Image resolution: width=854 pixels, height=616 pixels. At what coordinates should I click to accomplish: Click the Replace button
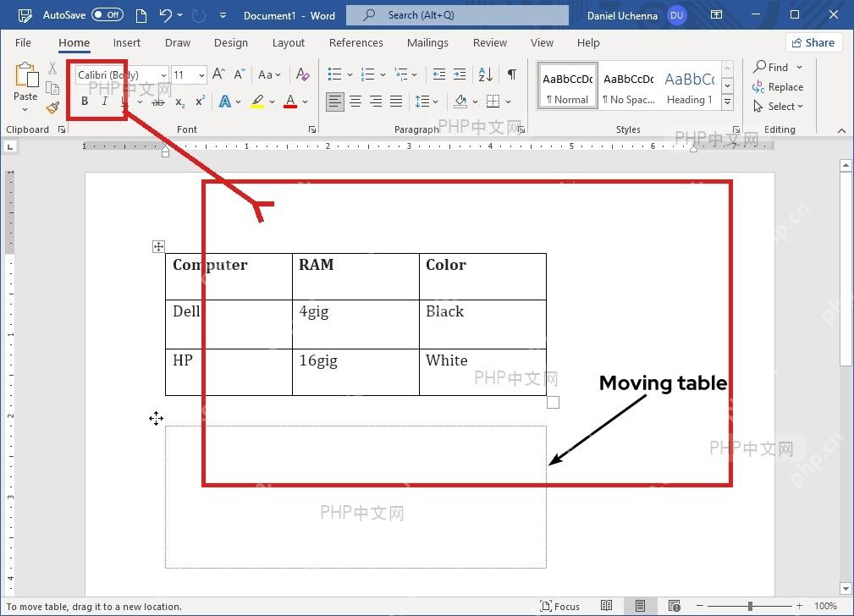pos(778,86)
